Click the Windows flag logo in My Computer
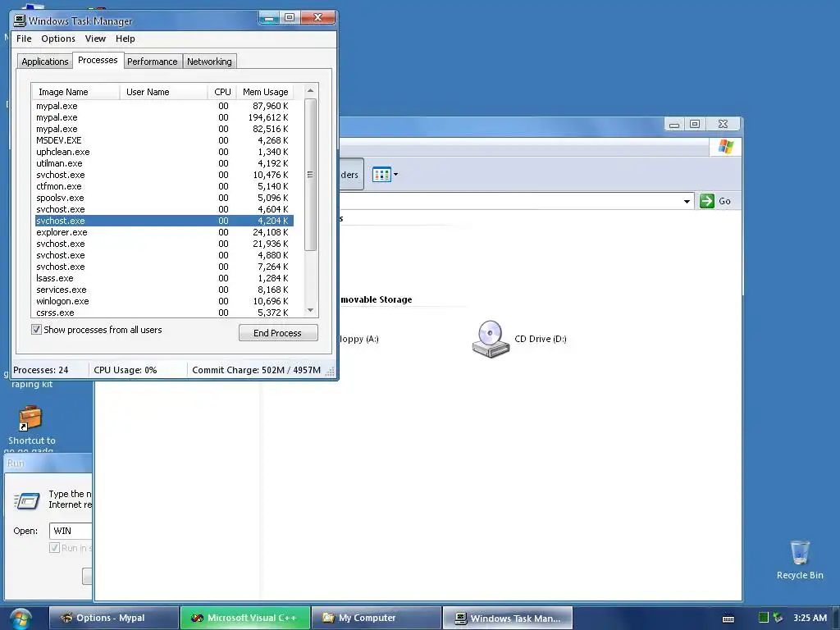Viewport: 840px width, 630px height. 726,146
